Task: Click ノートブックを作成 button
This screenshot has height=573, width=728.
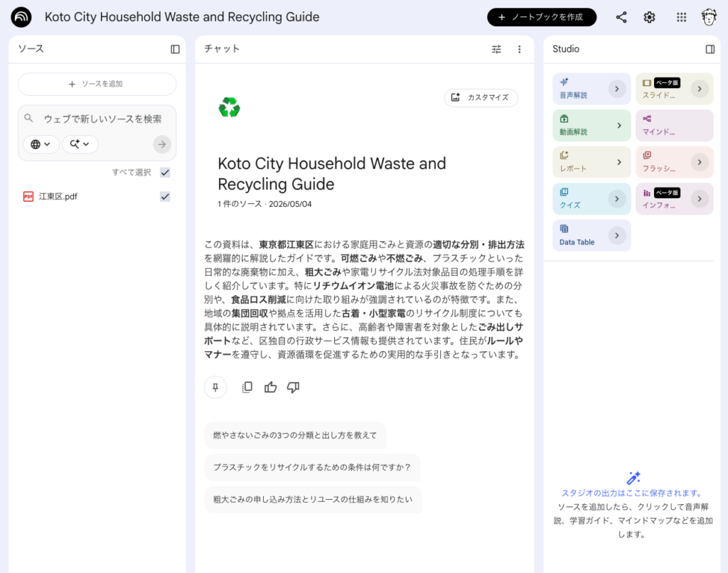Action: [541, 17]
